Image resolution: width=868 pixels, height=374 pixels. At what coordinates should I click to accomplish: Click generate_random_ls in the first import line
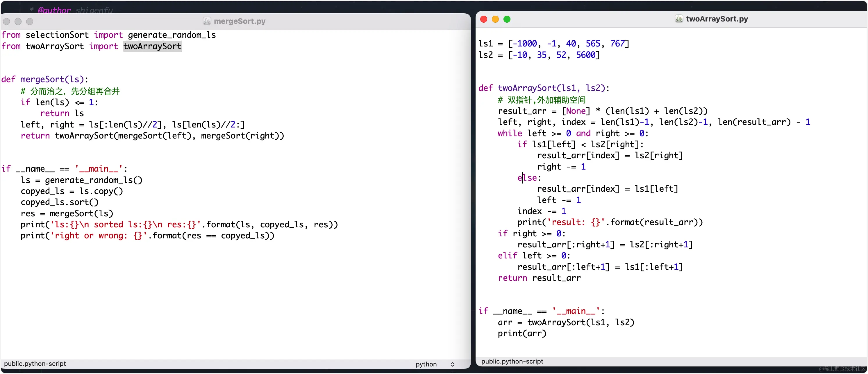[x=172, y=35]
